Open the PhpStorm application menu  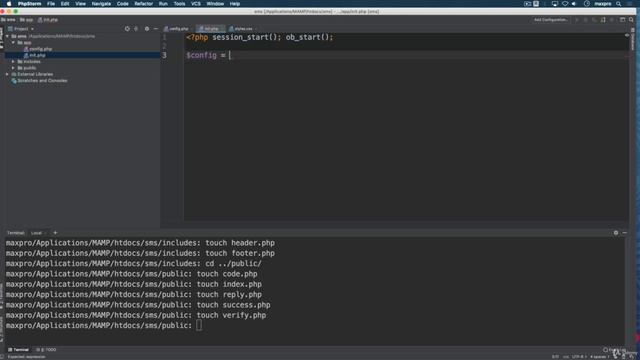click(29, 4)
